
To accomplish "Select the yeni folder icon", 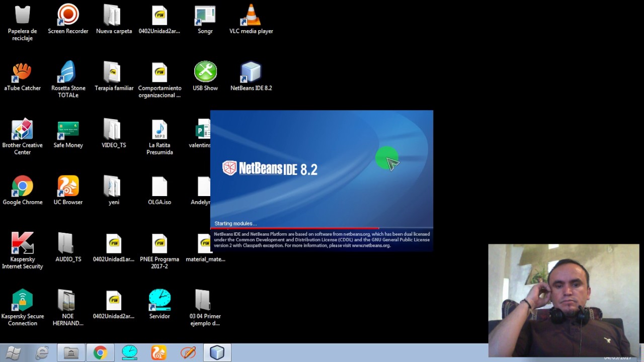I will click(x=114, y=191).
